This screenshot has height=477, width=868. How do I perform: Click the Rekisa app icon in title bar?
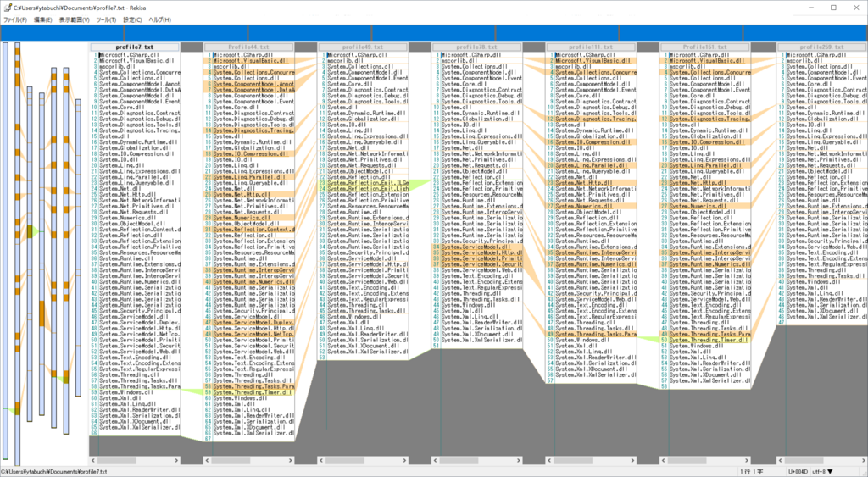click(x=8, y=8)
